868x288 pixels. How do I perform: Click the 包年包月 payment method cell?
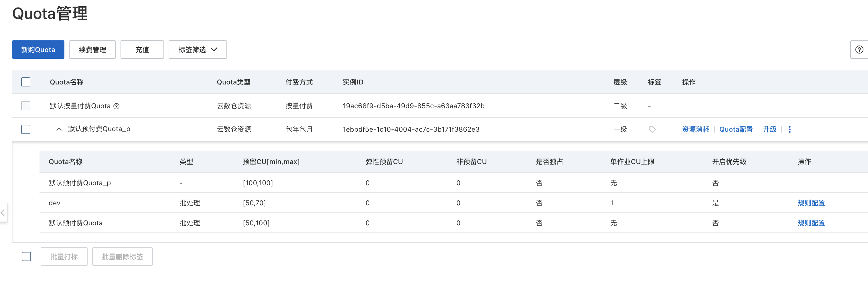coord(299,129)
